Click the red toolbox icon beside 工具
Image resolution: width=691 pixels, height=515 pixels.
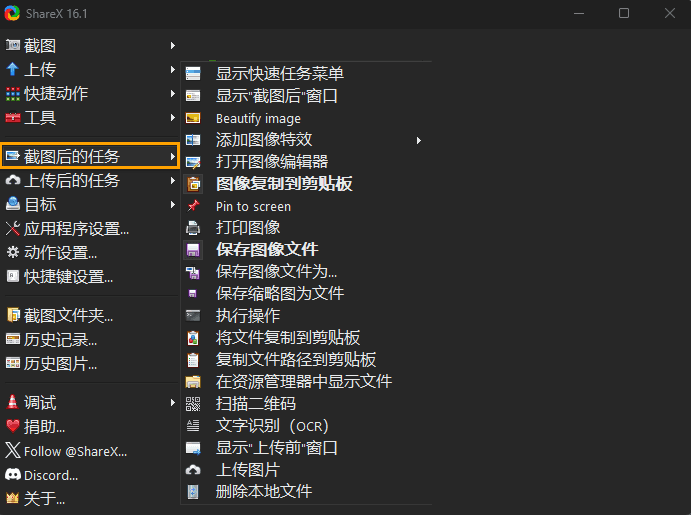coord(13,117)
